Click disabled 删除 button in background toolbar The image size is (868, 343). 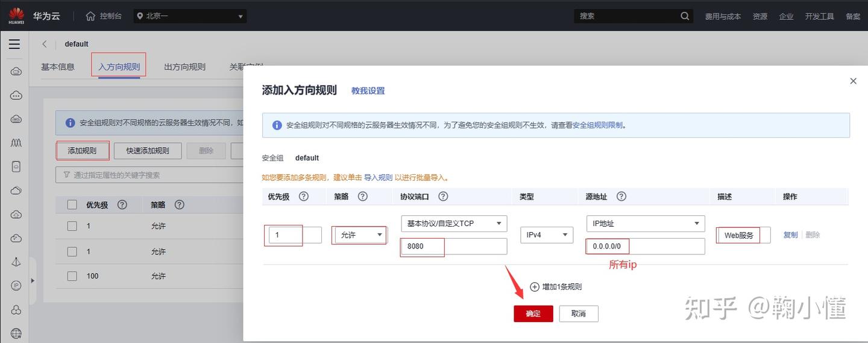point(206,151)
